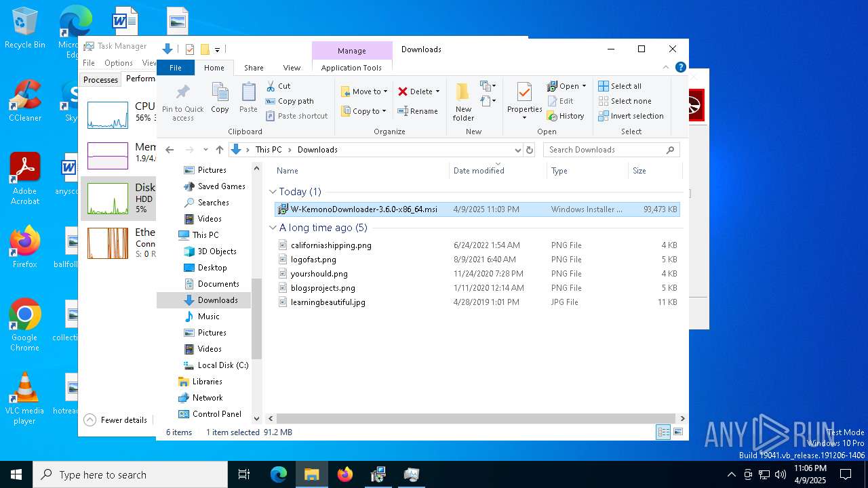This screenshot has height=488, width=868.
Task: Select californiashipping.png file
Action: coord(477,245)
